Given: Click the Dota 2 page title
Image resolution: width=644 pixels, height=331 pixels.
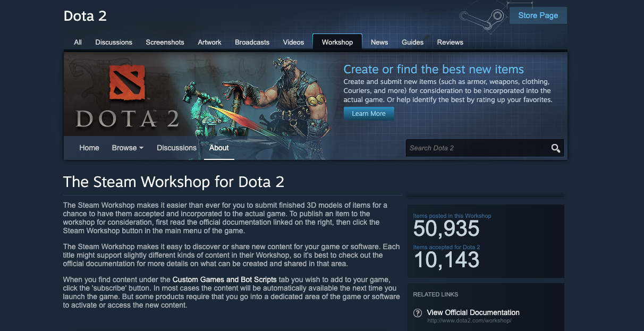Looking at the screenshot, I should pos(85,16).
